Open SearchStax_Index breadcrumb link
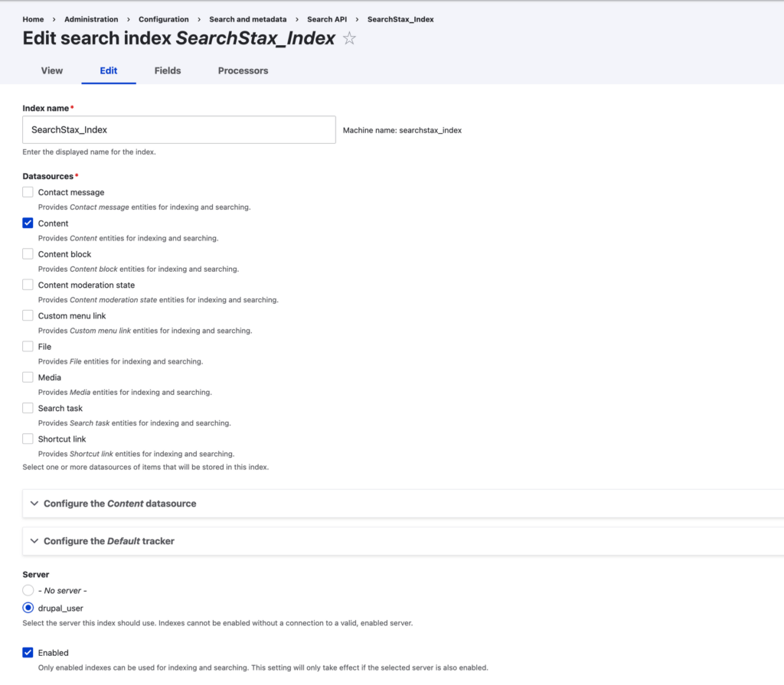 [400, 19]
